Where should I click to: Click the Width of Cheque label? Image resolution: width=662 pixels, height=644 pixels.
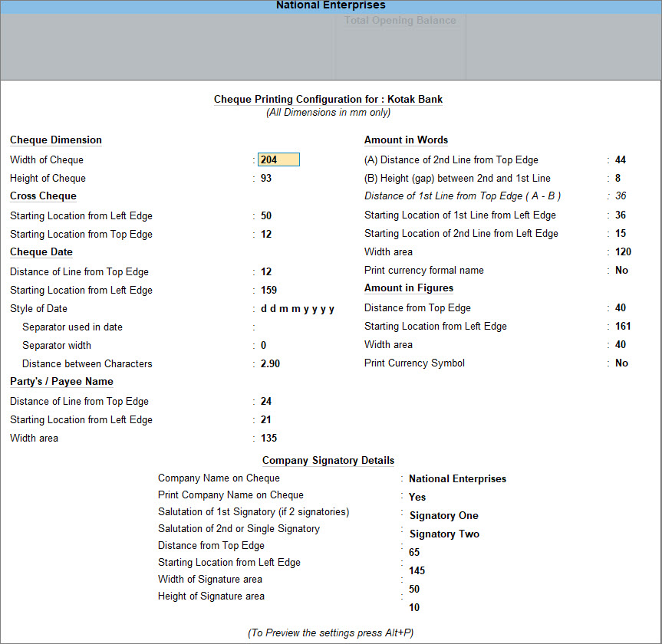[47, 160]
